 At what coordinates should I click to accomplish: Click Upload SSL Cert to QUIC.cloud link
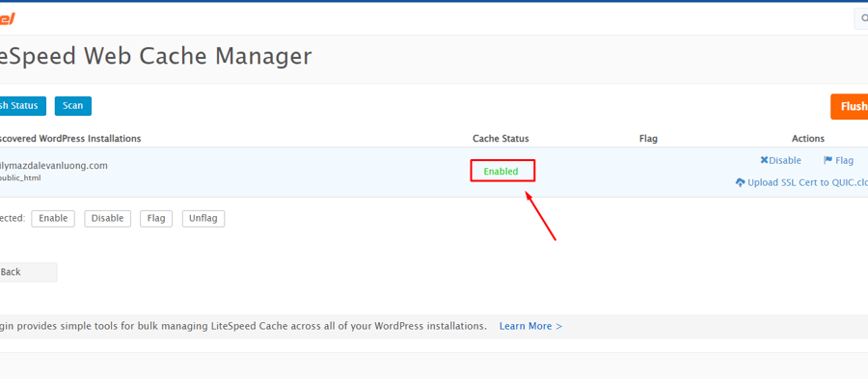801,182
